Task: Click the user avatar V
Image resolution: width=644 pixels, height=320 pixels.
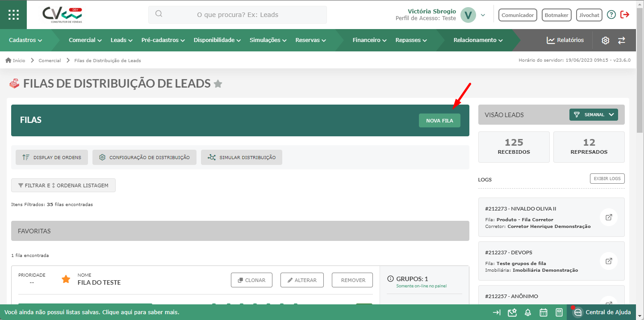Action: pyautogui.click(x=468, y=15)
